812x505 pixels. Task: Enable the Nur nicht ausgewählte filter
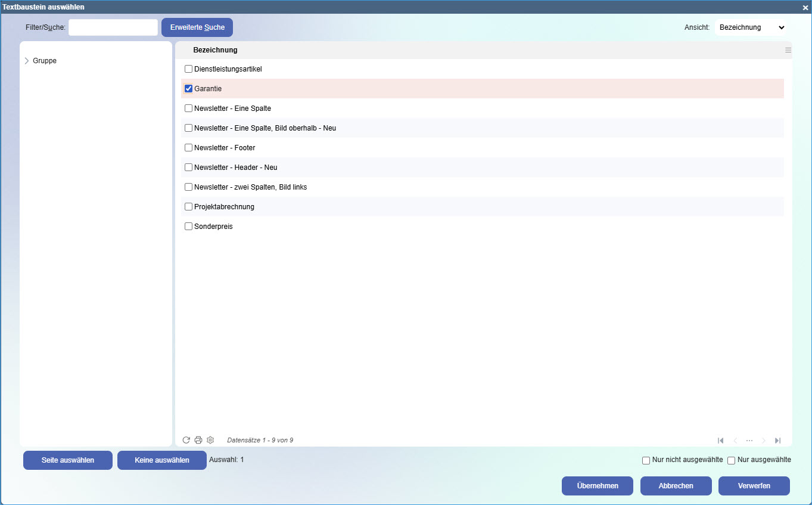coord(646,460)
